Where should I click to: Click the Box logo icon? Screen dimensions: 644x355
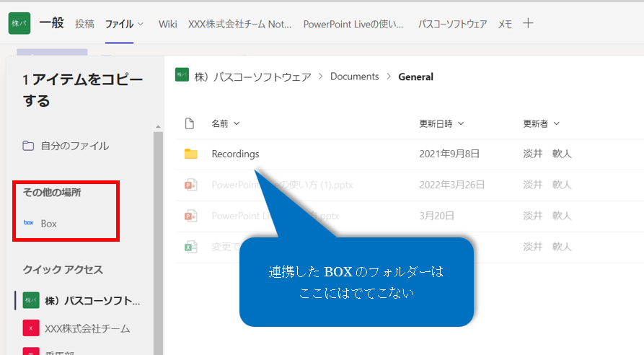29,223
